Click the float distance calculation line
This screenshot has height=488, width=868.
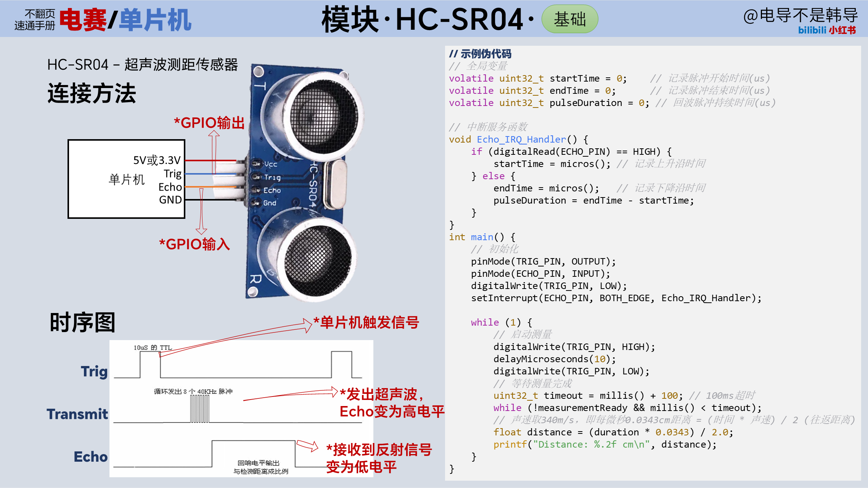[x=613, y=432]
